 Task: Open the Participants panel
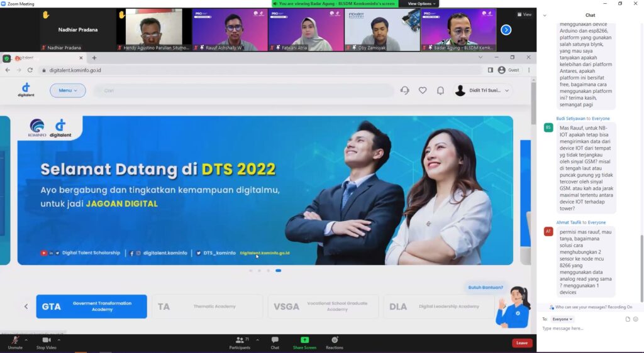[240, 343]
